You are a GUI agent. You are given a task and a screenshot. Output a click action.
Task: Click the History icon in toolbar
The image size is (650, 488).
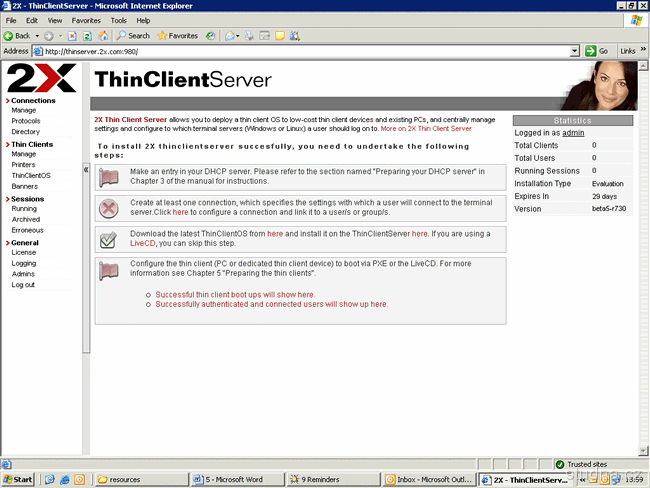point(211,36)
